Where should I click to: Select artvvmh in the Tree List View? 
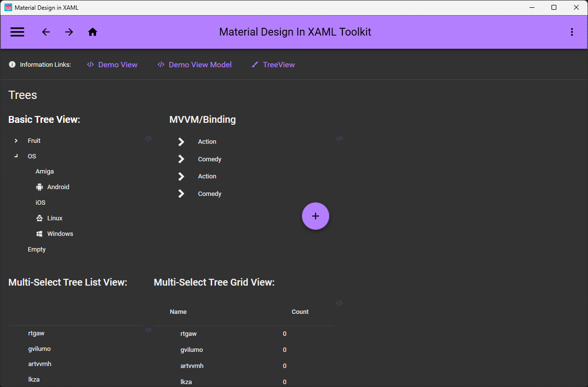(x=40, y=364)
